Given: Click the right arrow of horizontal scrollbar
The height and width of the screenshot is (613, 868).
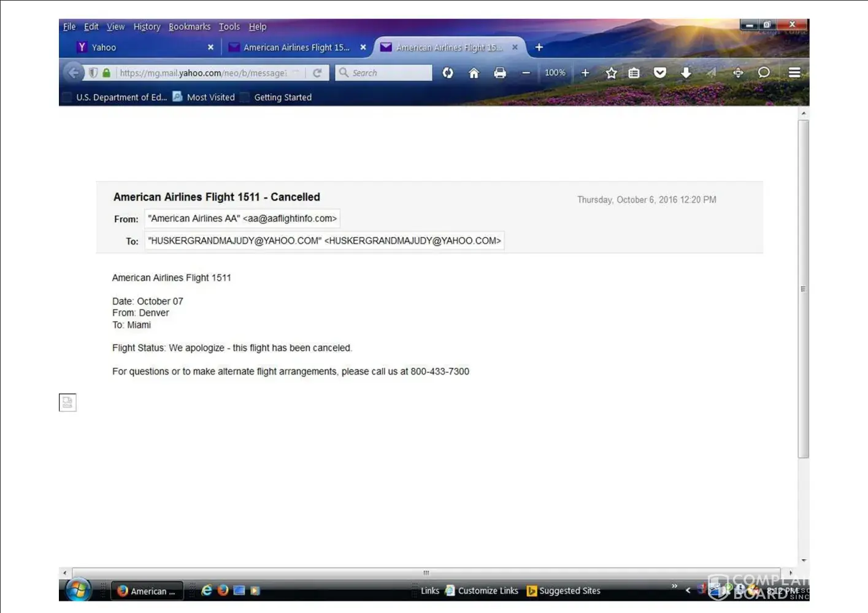Looking at the screenshot, I should pyautogui.click(x=791, y=573).
